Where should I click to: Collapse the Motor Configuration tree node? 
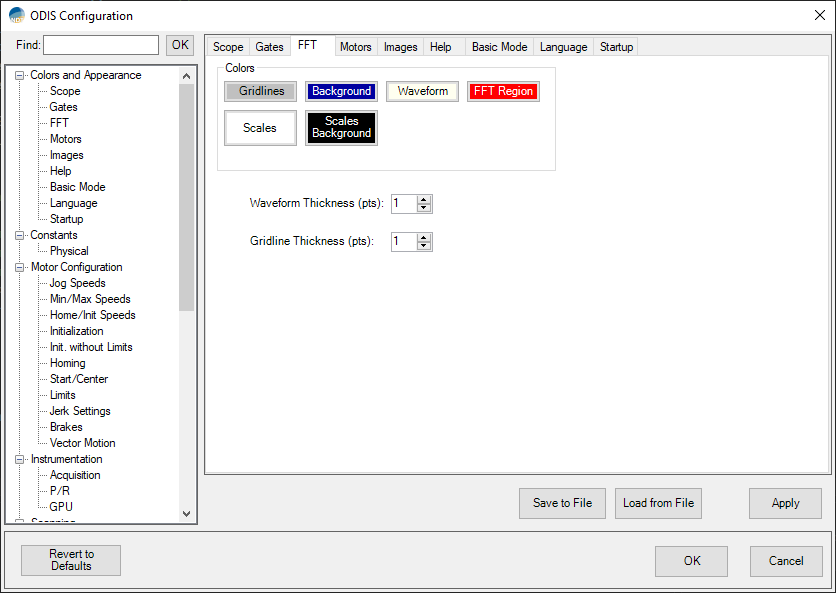[x=20, y=267]
